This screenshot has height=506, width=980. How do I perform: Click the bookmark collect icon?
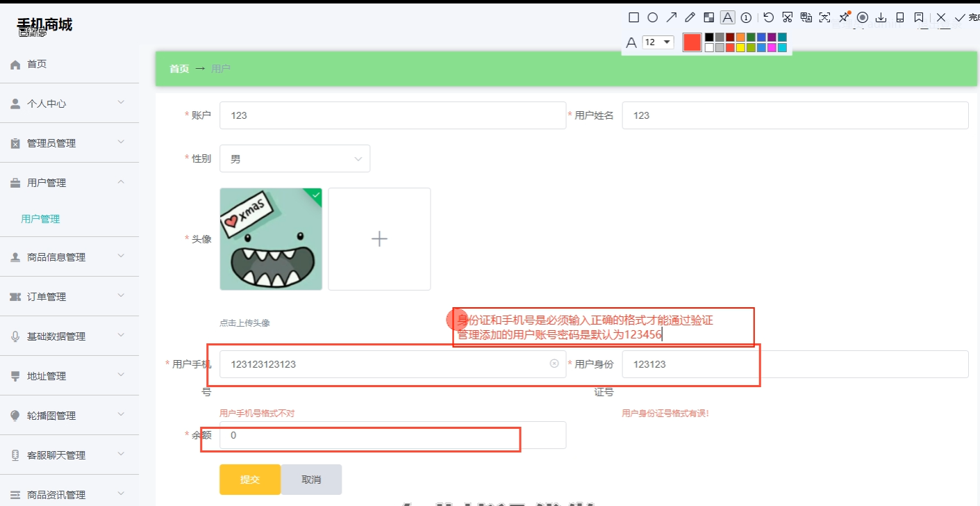918,17
